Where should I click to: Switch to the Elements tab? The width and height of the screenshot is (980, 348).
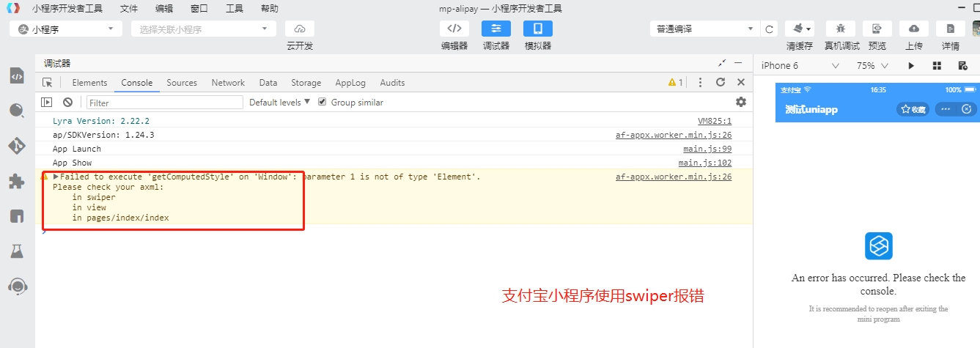click(x=89, y=83)
